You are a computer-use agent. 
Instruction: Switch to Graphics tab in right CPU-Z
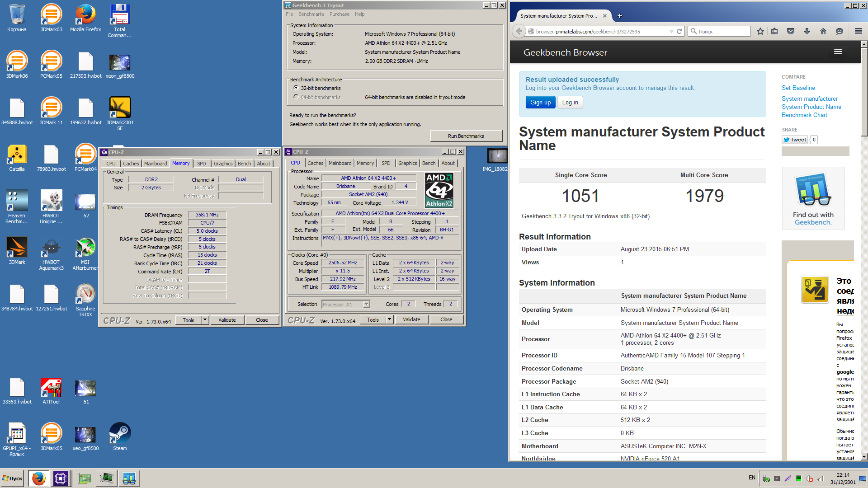click(x=408, y=163)
